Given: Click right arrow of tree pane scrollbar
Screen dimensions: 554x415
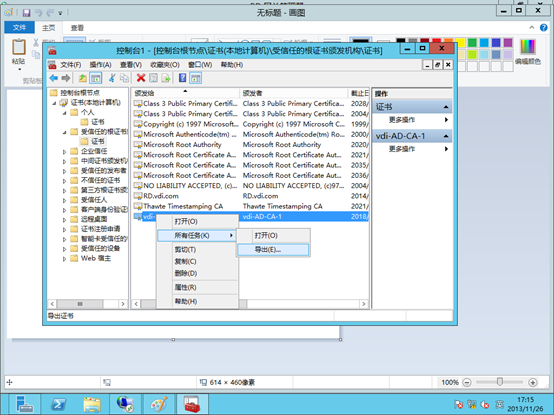Looking at the screenshot, I should 123,304.
